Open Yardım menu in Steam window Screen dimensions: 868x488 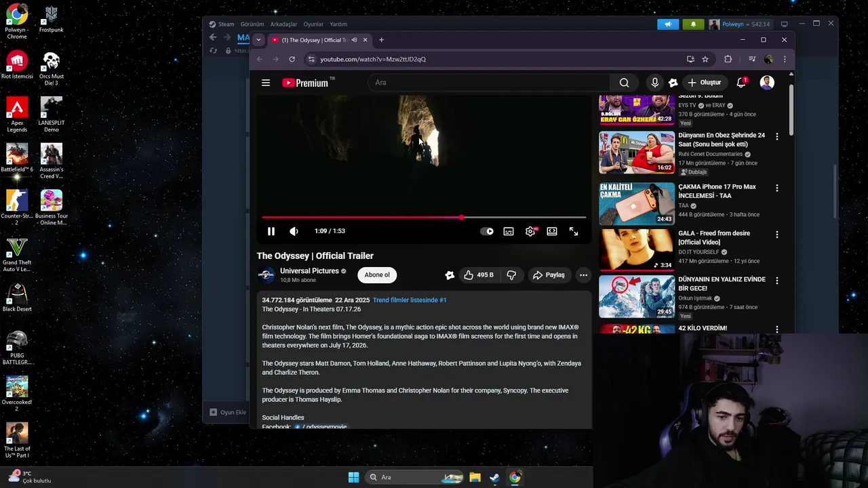[338, 24]
